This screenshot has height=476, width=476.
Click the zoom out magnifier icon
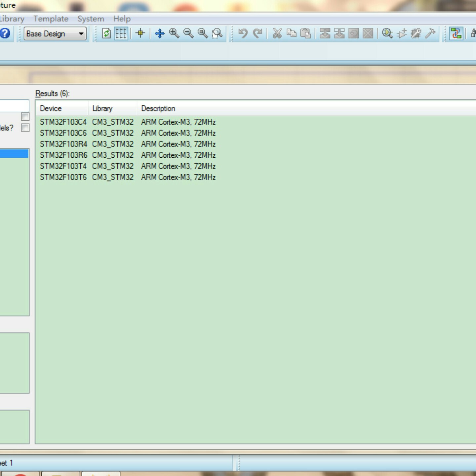(x=188, y=33)
